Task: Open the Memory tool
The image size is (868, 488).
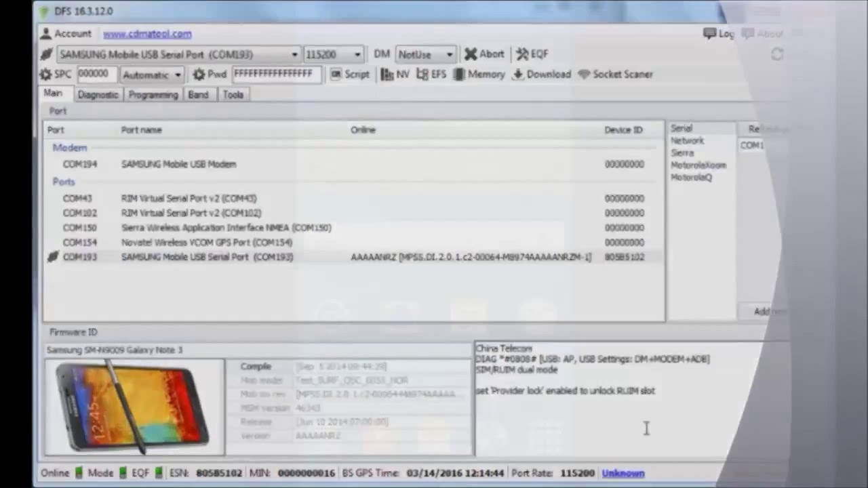Action: [x=479, y=75]
